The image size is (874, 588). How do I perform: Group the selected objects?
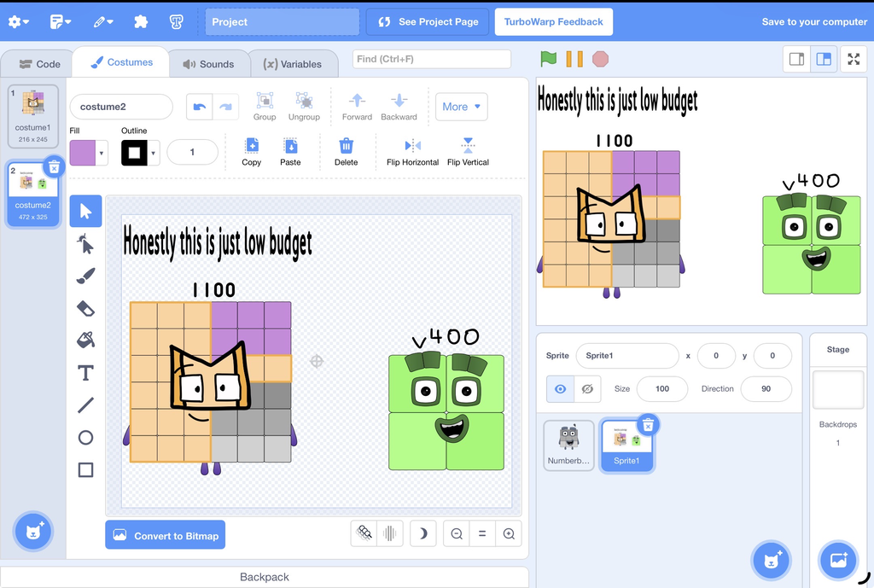coord(265,107)
